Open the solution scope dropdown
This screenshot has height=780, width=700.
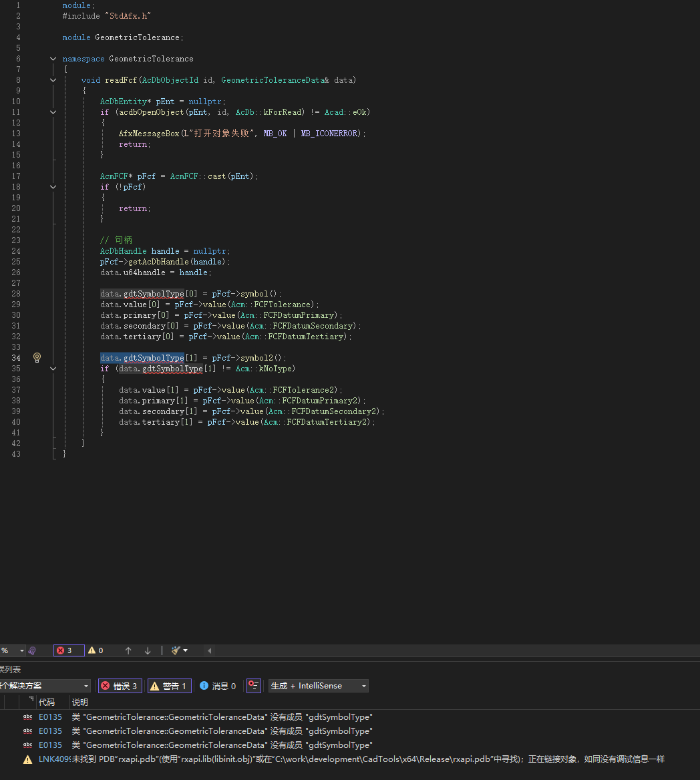click(x=44, y=686)
